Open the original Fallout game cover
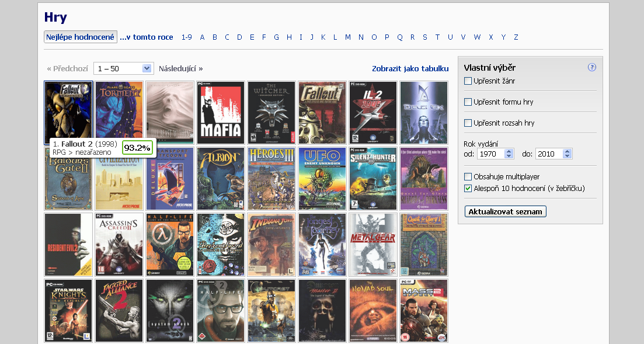This screenshot has height=344, width=644. 322,113
